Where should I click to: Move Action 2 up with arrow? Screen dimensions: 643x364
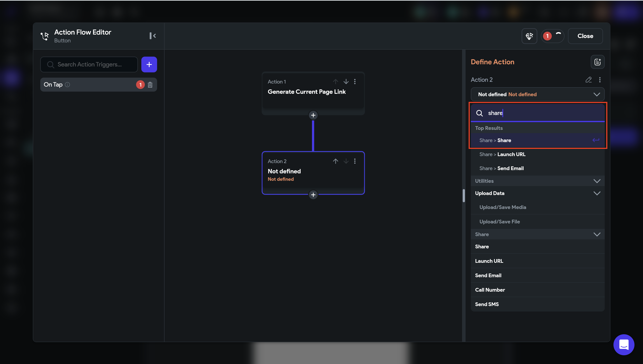point(336,161)
